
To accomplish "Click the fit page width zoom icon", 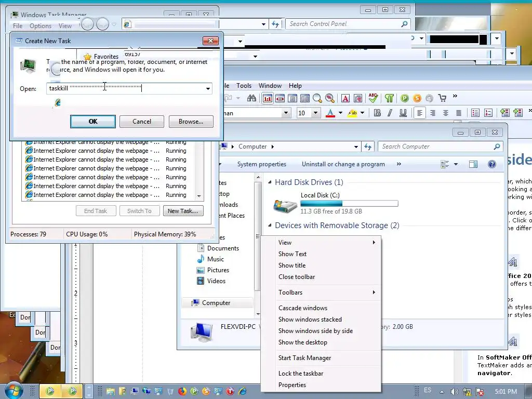I will 280,98.
